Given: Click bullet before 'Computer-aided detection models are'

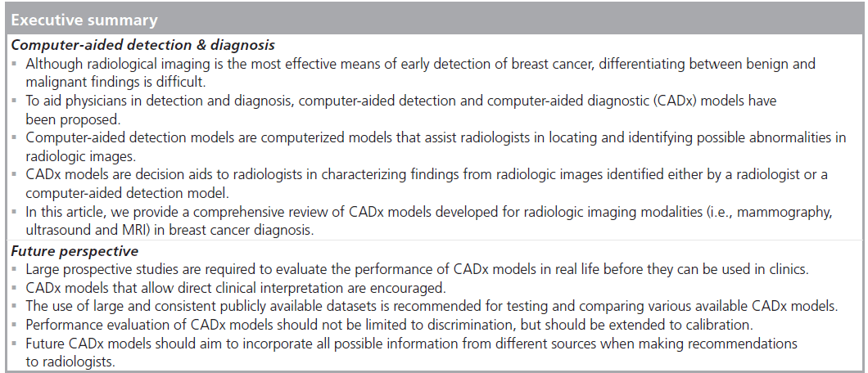Looking at the screenshot, I should (14, 139).
